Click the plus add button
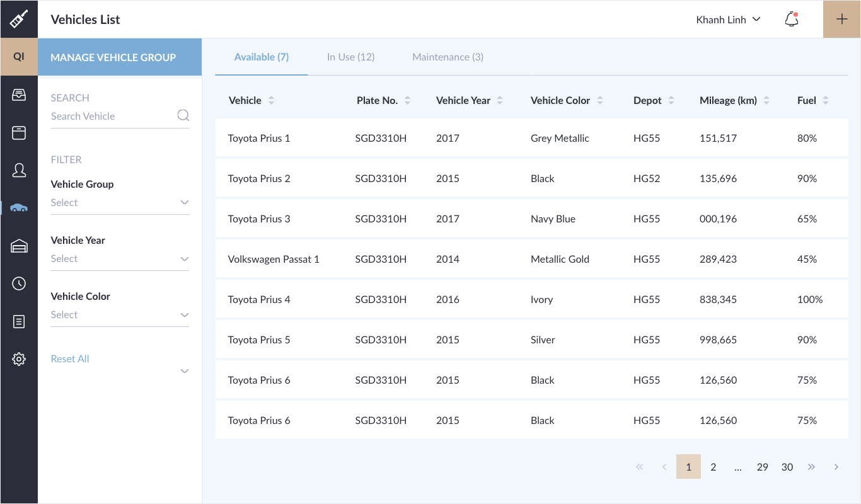This screenshot has width=861, height=504. 842,19
